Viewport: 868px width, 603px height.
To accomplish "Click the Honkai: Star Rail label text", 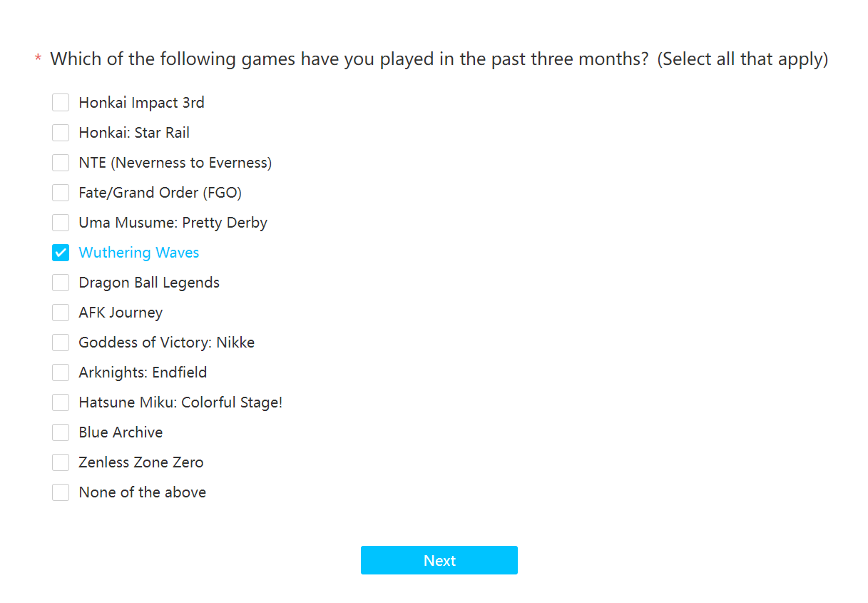I will (x=134, y=133).
